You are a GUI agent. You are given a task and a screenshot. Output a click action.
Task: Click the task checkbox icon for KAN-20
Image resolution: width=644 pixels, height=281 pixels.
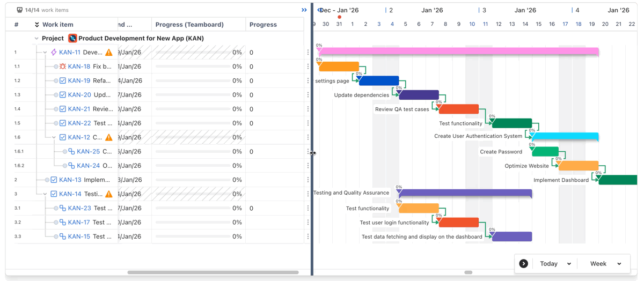[63, 95]
